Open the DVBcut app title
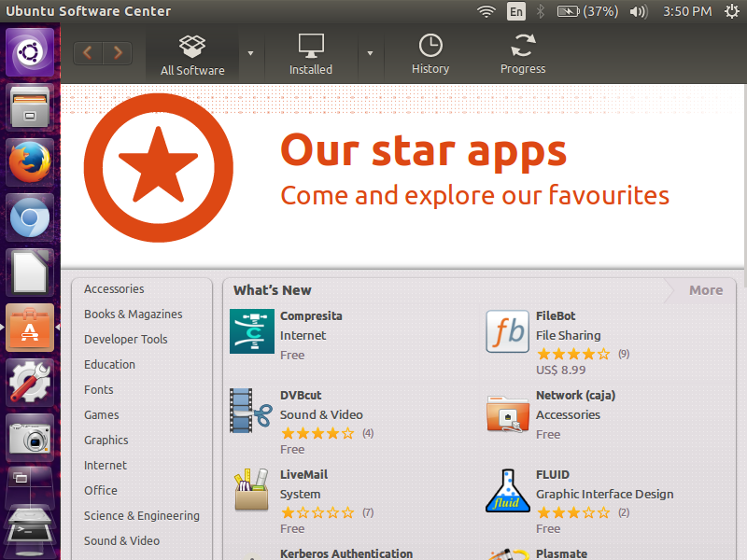The width and height of the screenshot is (747, 560). point(301,396)
